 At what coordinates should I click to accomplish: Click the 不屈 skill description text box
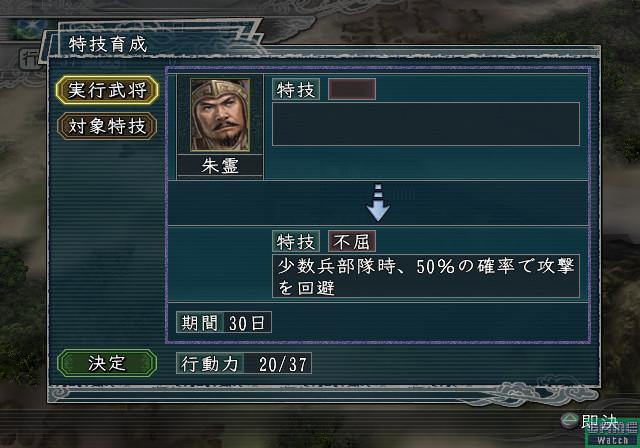click(x=426, y=277)
